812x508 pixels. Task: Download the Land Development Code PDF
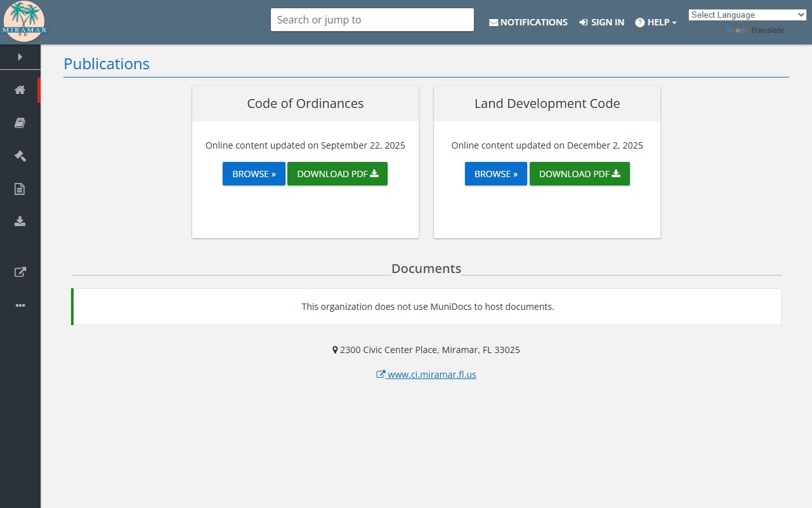coord(580,174)
